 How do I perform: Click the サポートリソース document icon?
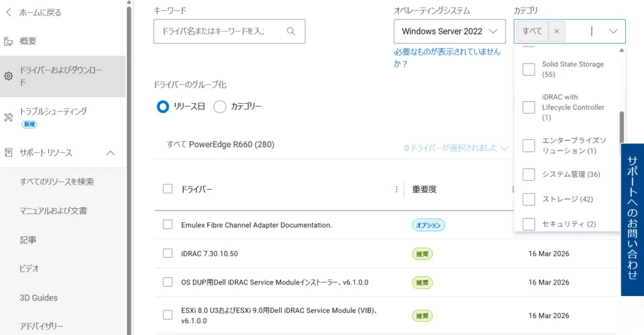(9, 153)
